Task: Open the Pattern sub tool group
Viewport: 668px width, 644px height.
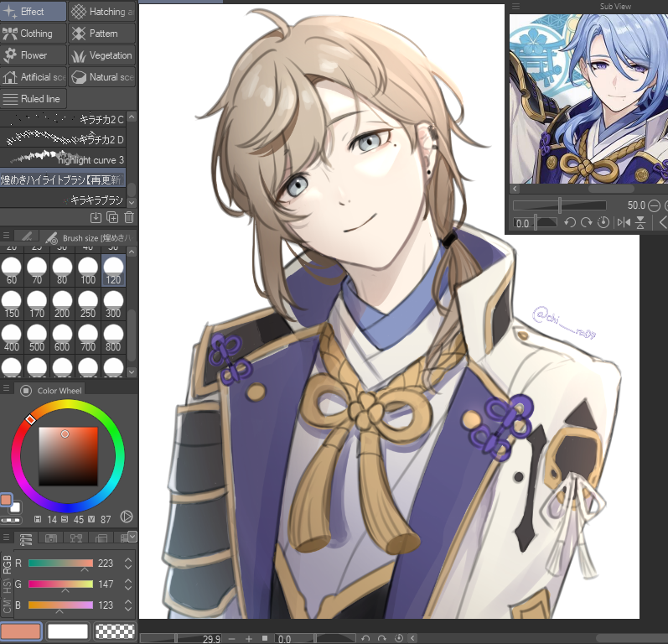Action: [x=101, y=34]
